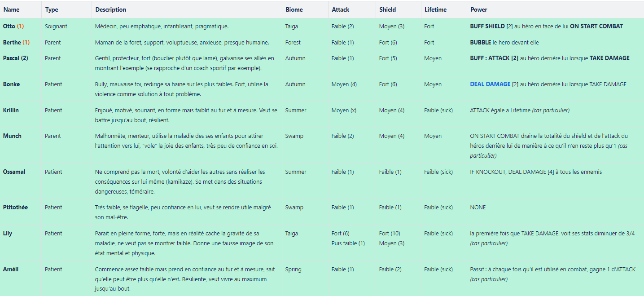
Task: Click the Name column header
Action: point(11,9)
